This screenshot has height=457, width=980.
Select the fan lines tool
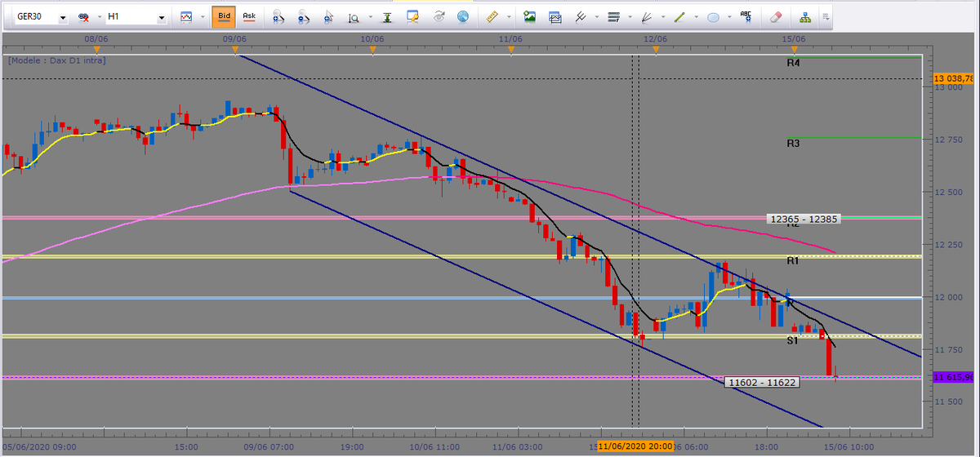pos(647,16)
